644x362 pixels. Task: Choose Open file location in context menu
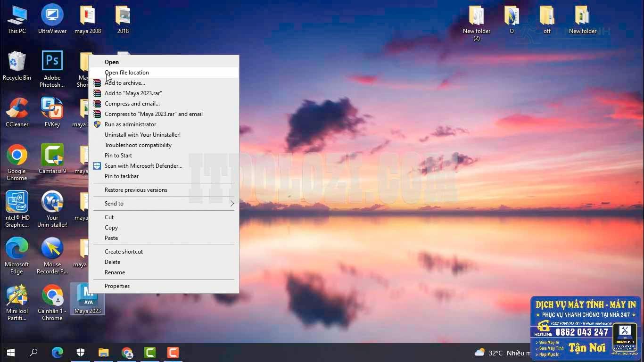pyautogui.click(x=127, y=73)
